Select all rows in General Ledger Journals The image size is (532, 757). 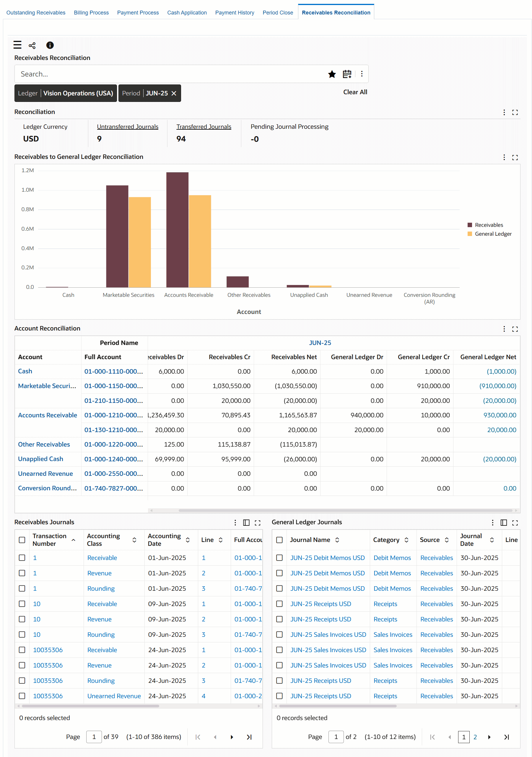coord(279,540)
